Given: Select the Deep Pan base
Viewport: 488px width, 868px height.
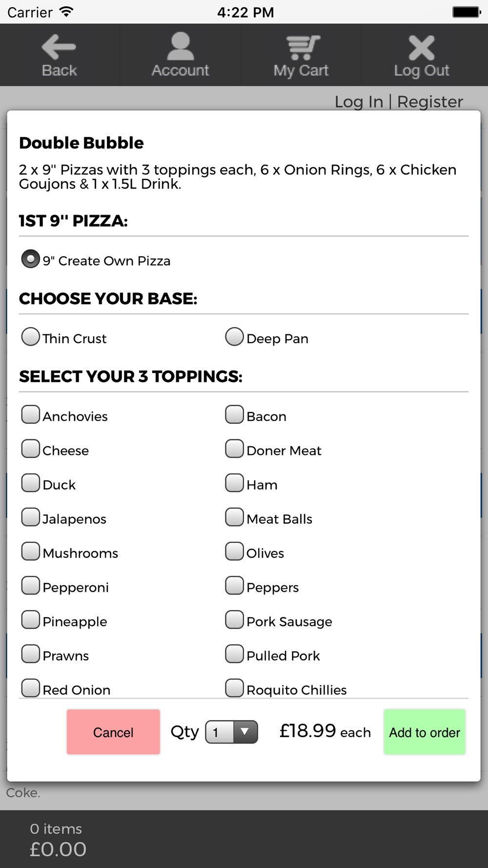Looking at the screenshot, I should (234, 337).
